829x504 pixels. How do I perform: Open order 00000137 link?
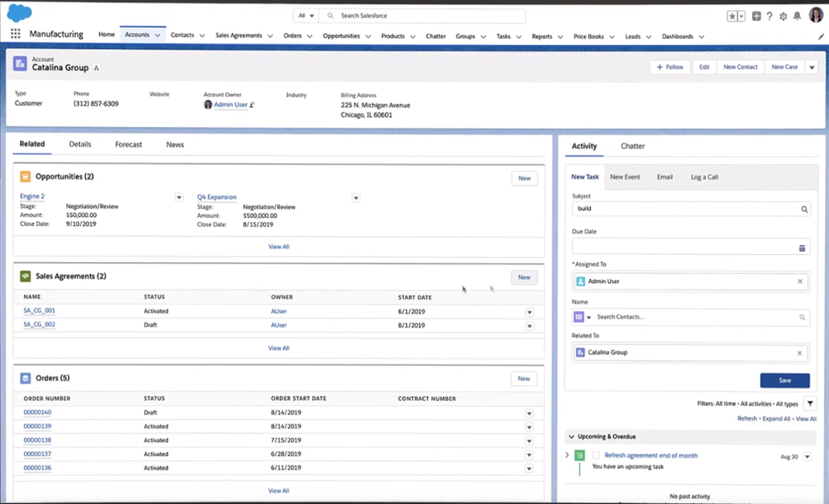(38, 454)
